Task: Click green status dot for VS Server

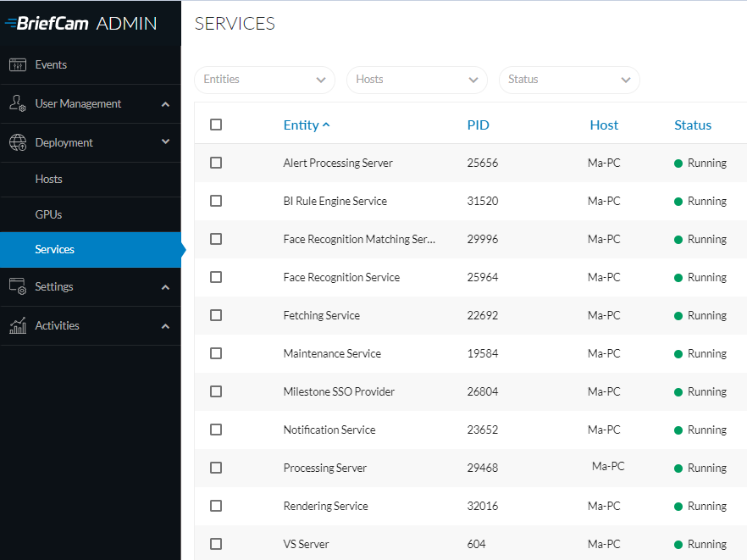Action: coord(678,545)
